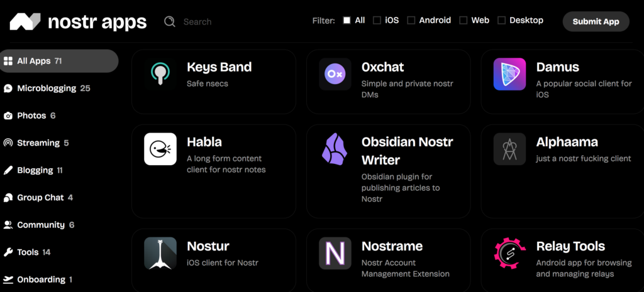
Task: Open the 0xchat app icon
Action: click(x=335, y=74)
